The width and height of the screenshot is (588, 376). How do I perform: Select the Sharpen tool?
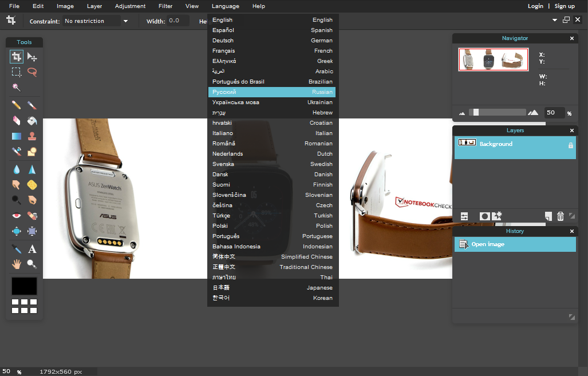pos(32,169)
